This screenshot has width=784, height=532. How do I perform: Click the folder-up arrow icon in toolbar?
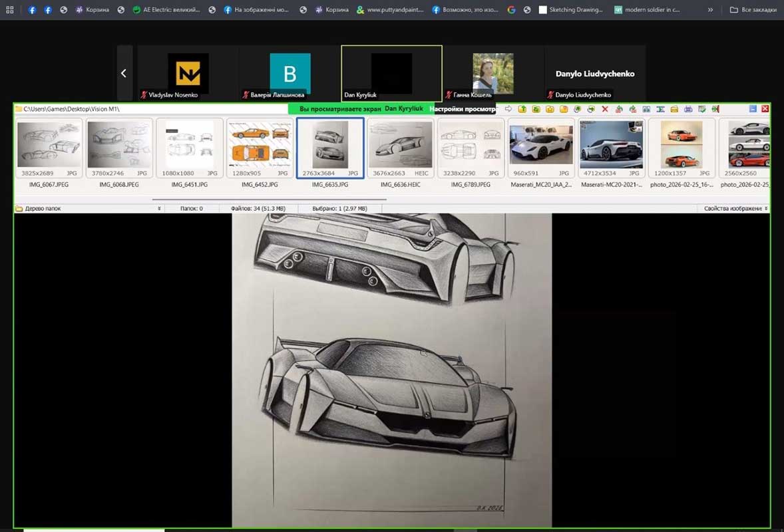pyautogui.click(x=522, y=109)
